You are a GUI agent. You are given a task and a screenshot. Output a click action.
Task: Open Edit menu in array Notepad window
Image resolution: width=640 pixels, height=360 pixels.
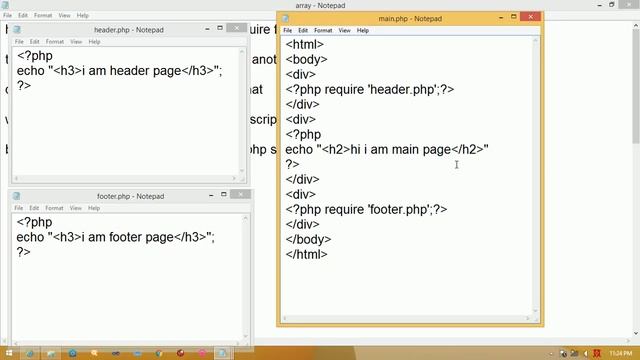[x=23, y=16]
